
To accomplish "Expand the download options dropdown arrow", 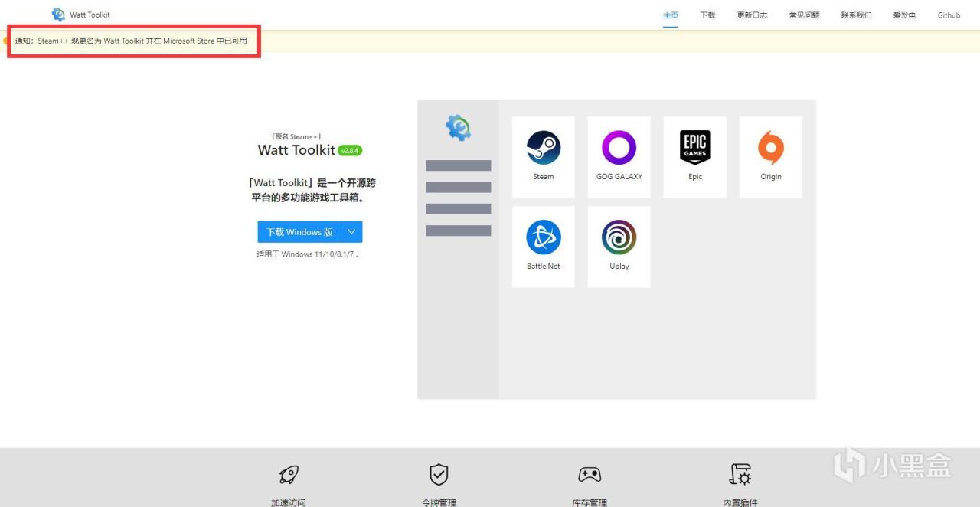I will click(352, 232).
